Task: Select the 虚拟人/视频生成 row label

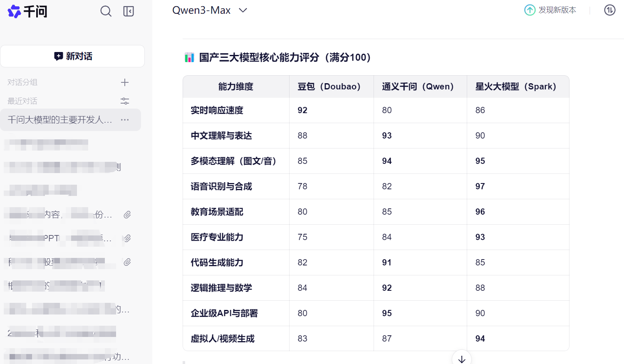Action: click(x=223, y=339)
